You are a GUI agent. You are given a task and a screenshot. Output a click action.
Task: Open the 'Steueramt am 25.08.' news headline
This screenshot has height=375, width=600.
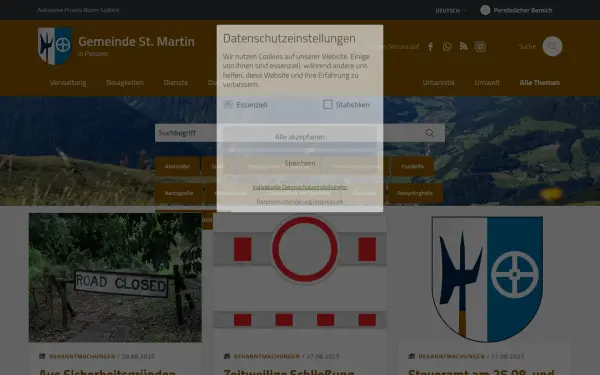pyautogui.click(x=481, y=372)
